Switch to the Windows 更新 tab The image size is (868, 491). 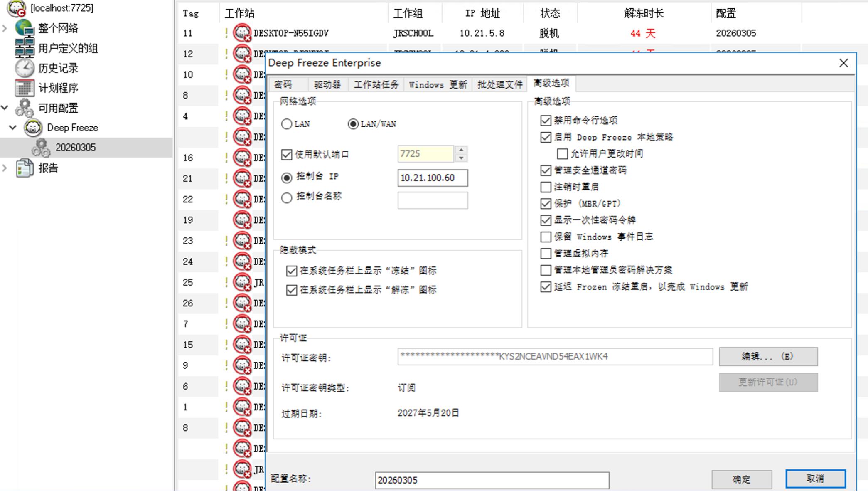click(x=438, y=85)
